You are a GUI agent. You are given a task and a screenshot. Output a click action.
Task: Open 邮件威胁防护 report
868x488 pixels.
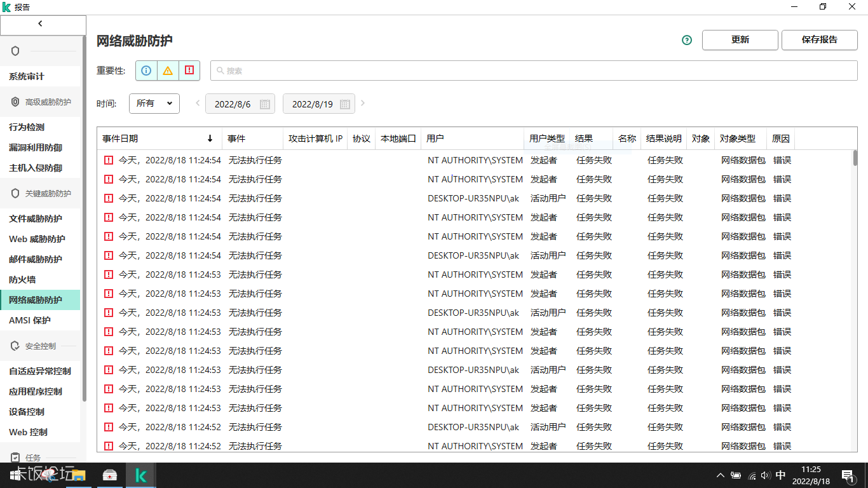click(40, 259)
